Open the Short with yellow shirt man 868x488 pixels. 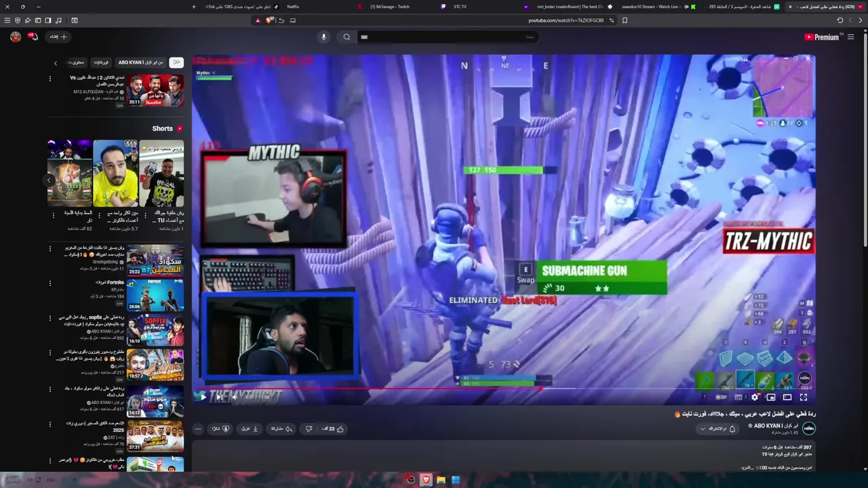[x=115, y=174]
